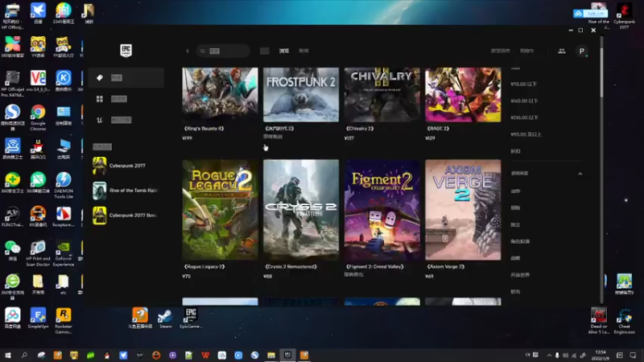Select the News tab next to Browse
The image size is (644, 362).
[x=303, y=51]
